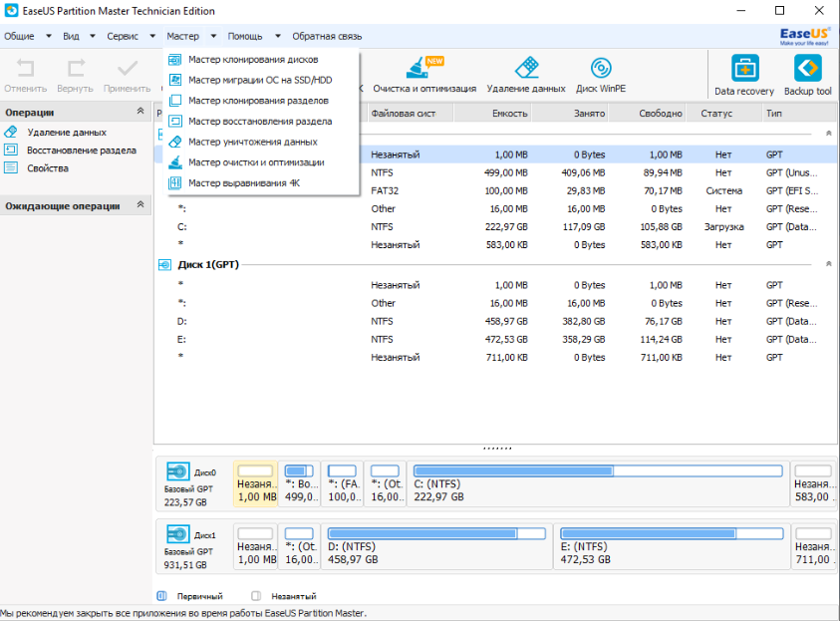Open Удаление данных eraser toolbar tool

(x=526, y=75)
